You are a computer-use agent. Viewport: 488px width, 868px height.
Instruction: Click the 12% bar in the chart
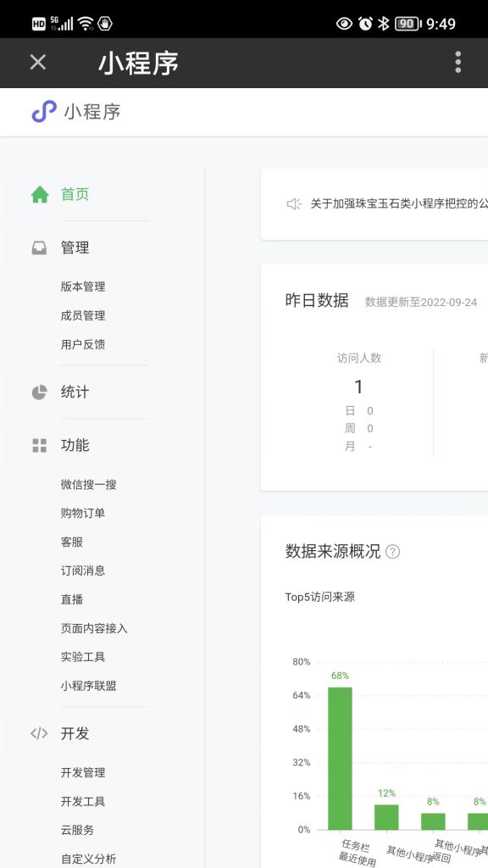point(386,817)
